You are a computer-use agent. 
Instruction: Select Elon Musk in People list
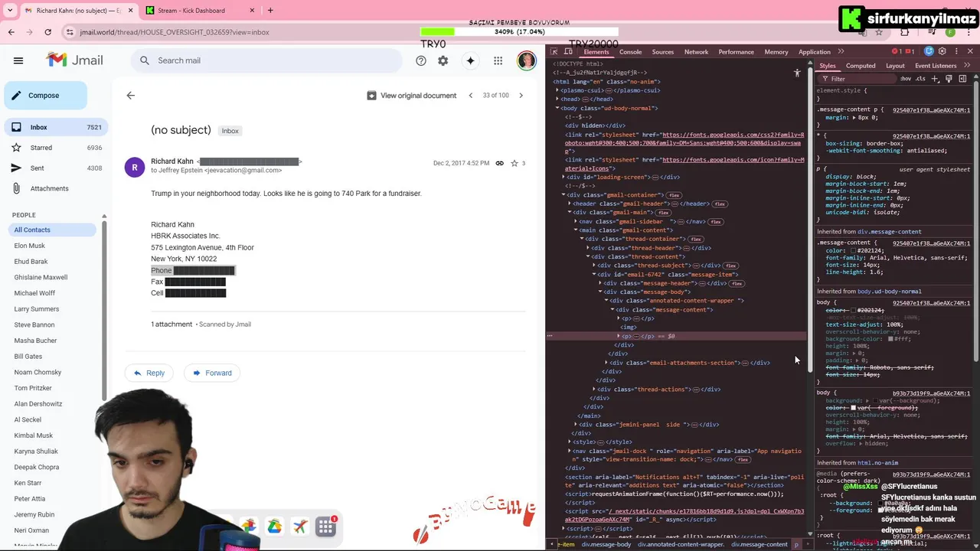point(29,246)
